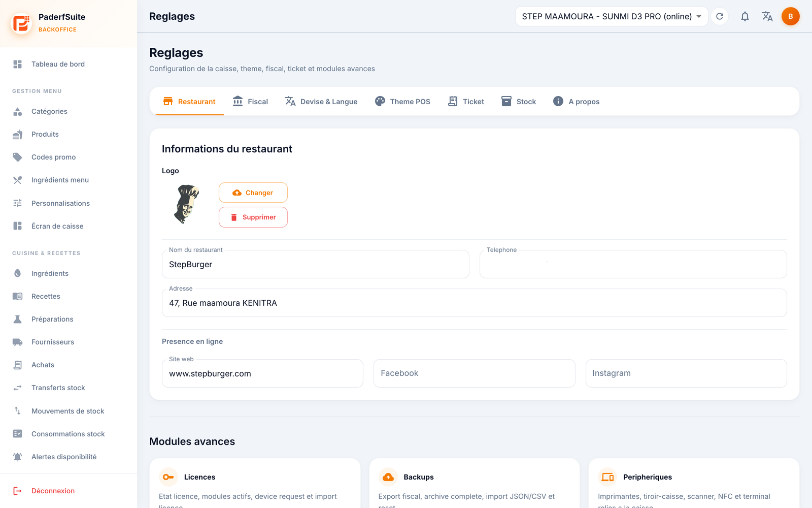This screenshot has width=812, height=508.
Task: Click the Changer logo button
Action: pos(253,193)
